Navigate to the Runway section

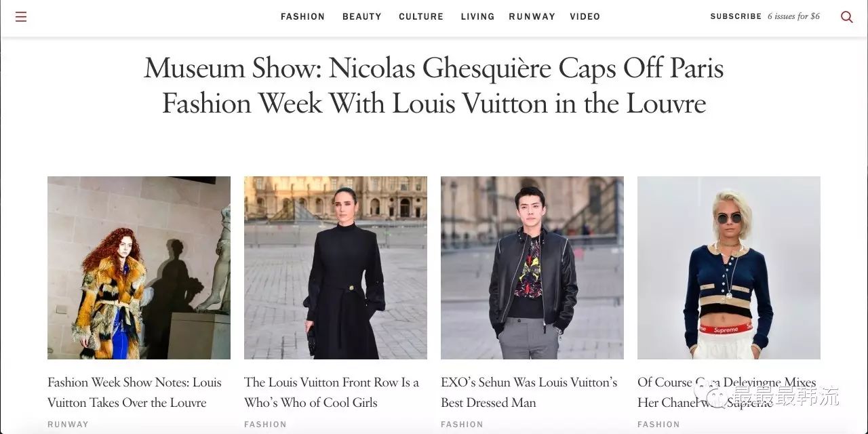point(532,17)
